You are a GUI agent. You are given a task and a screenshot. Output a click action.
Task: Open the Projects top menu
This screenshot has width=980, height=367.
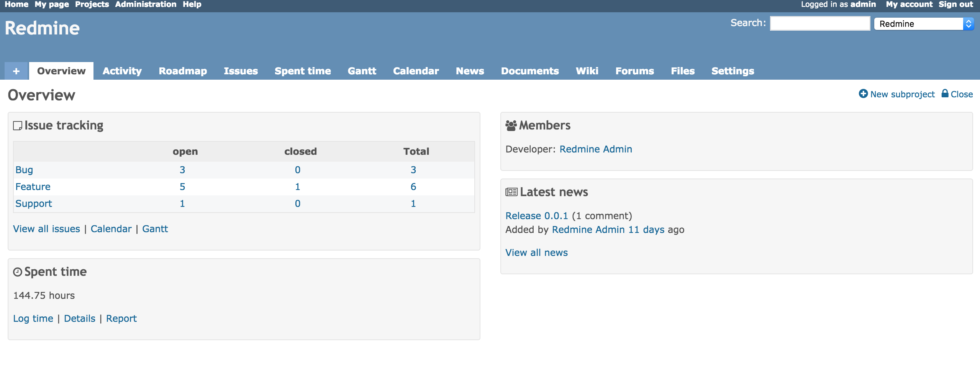point(92,5)
